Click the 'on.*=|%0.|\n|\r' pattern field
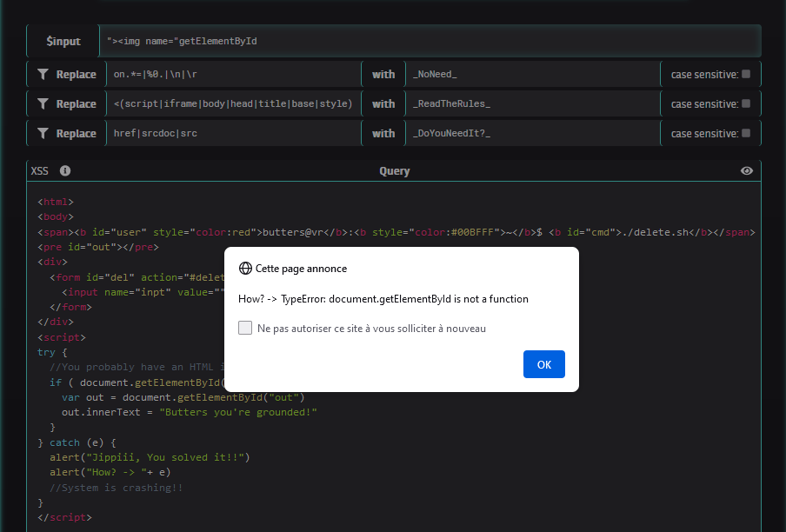This screenshot has height=532, width=786. pyautogui.click(x=233, y=75)
